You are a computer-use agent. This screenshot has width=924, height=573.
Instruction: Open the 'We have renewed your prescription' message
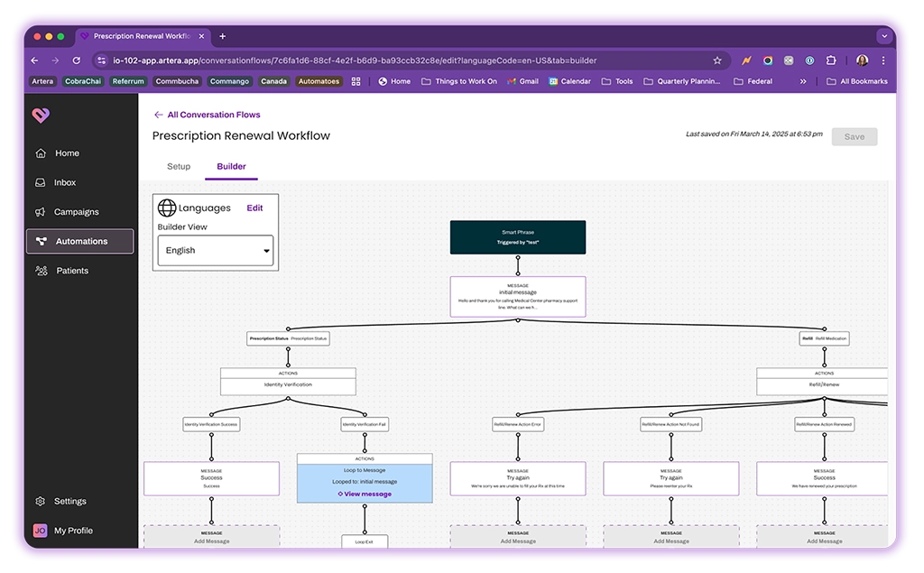tap(822, 478)
